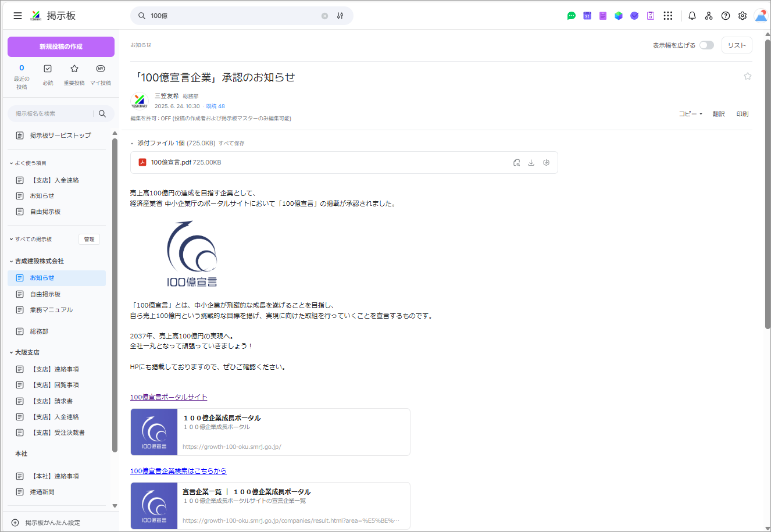Preview the 100億宣言.pdf attachment

516,163
